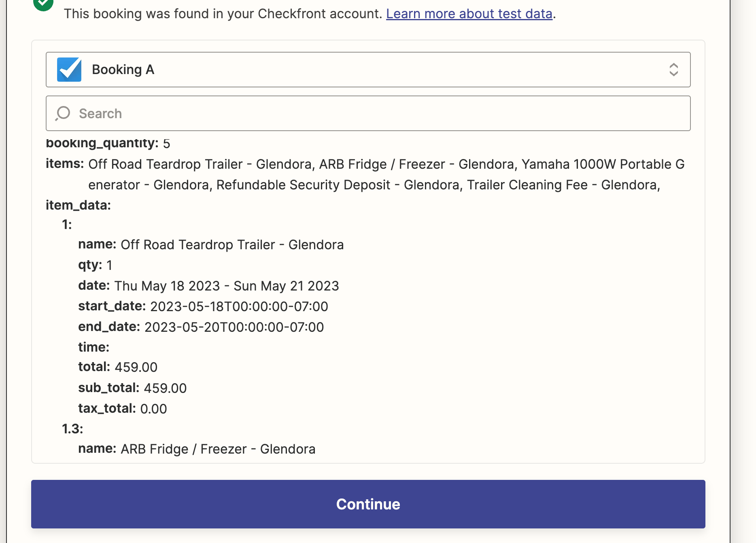Select the date Thu May 18 2023 row
Viewport: 756px width, 543px height.
click(x=208, y=286)
